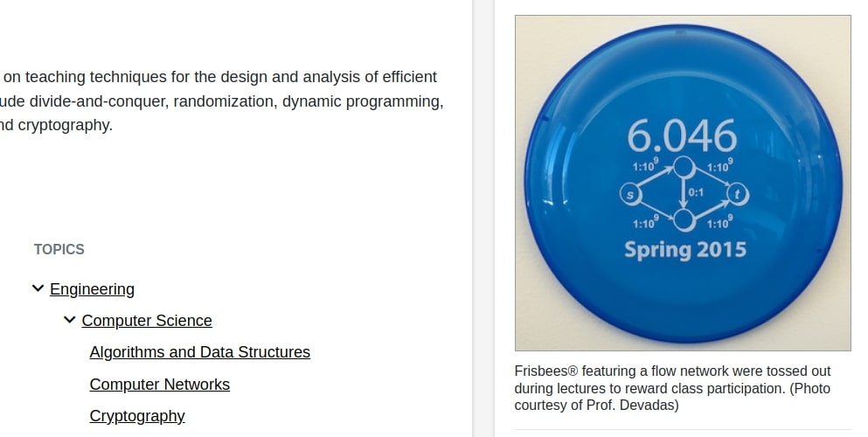868x437 pixels.
Task: Click the downward arrow between middle nodes
Action: pos(684,194)
